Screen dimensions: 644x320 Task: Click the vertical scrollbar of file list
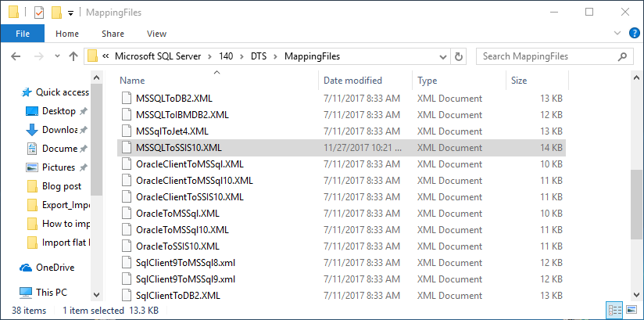click(637, 186)
